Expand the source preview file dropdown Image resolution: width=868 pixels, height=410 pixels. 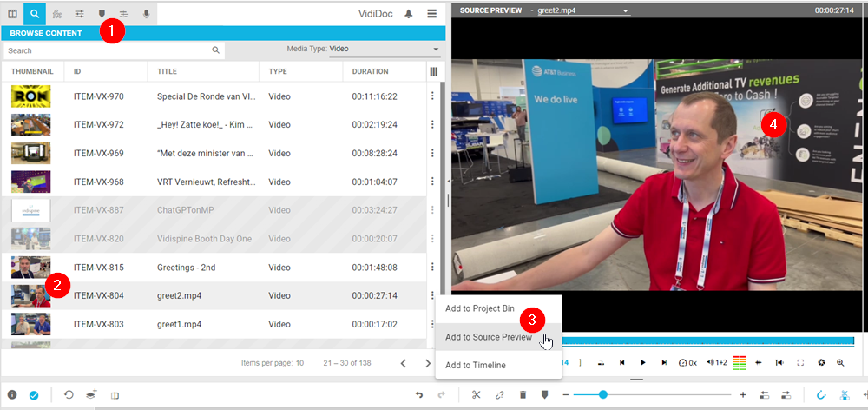click(625, 10)
